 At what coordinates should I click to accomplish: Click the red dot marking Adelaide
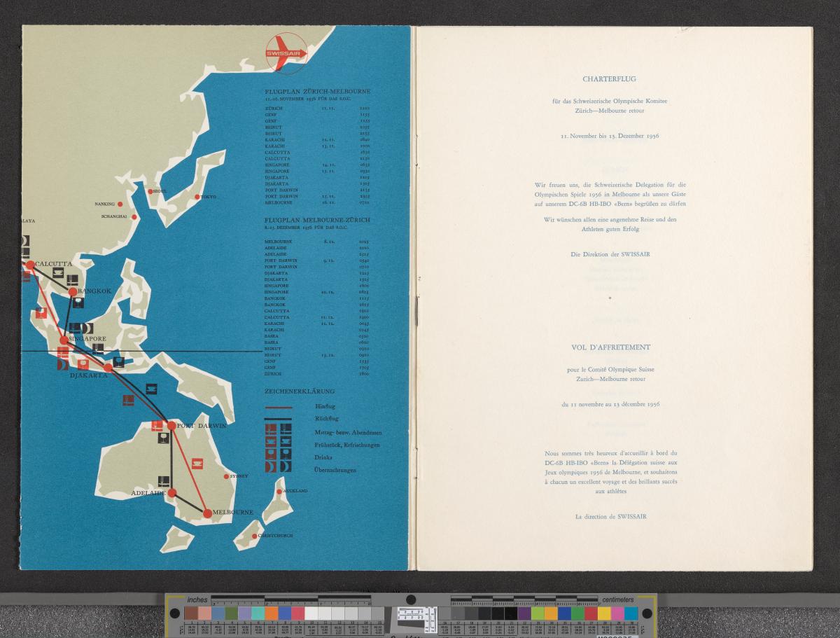(x=171, y=493)
